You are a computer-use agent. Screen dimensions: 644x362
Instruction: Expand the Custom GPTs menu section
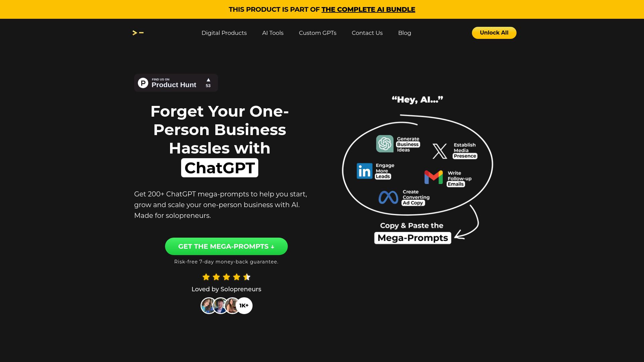click(318, 33)
